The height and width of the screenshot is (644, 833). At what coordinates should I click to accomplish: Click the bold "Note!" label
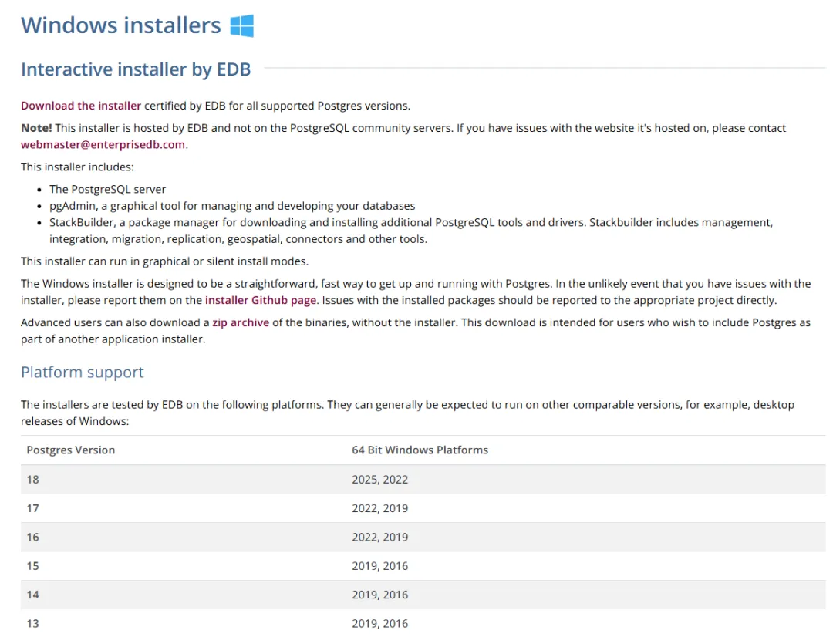click(36, 128)
